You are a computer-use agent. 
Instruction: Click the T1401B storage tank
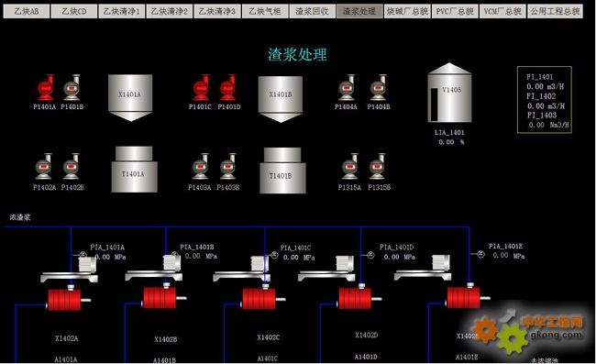pos(282,171)
